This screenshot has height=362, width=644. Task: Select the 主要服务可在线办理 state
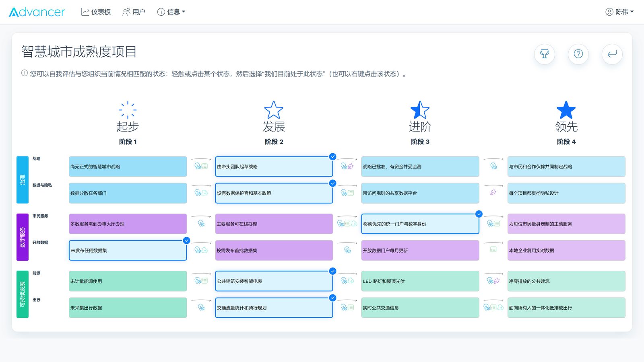[274, 224]
